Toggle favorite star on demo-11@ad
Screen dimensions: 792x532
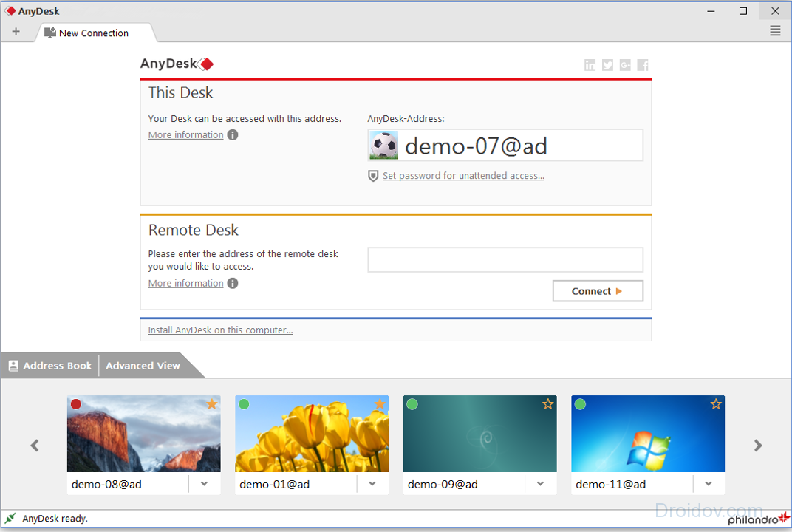(x=716, y=404)
